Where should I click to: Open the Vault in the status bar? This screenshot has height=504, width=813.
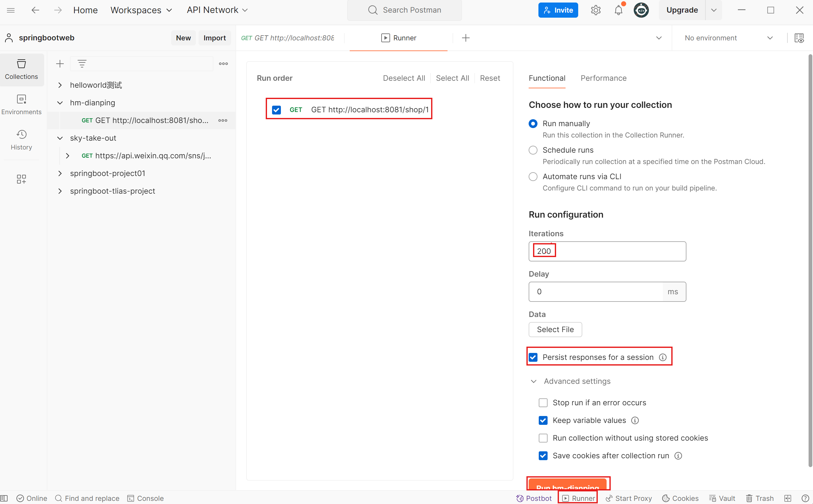pyautogui.click(x=722, y=498)
